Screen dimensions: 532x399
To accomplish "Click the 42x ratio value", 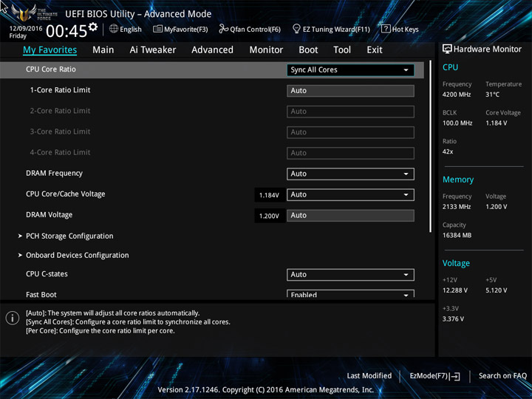I will pyautogui.click(x=448, y=151).
